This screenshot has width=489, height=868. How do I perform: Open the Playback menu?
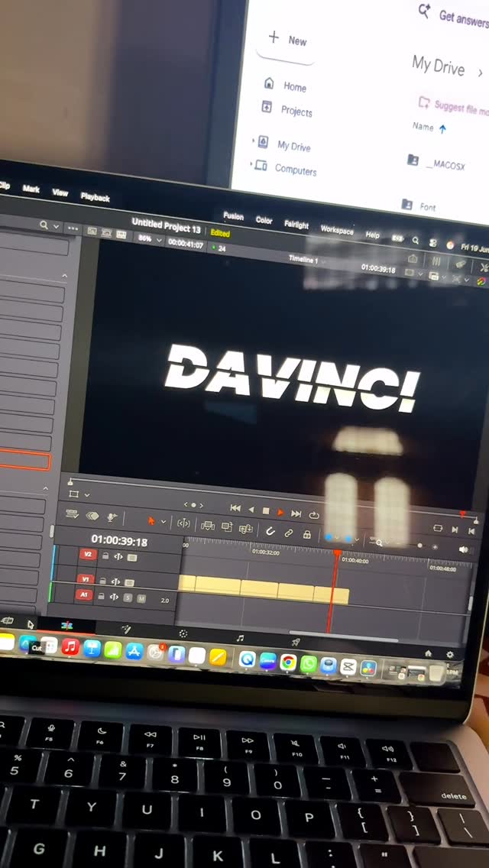[96, 196]
